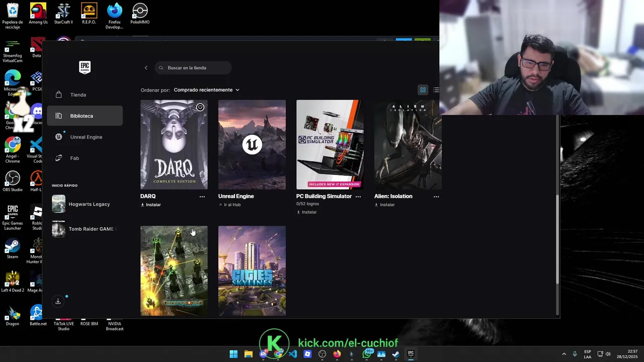This screenshot has width=644, height=362.
Task: Expand the system tray hidden icons
Action: (563, 354)
